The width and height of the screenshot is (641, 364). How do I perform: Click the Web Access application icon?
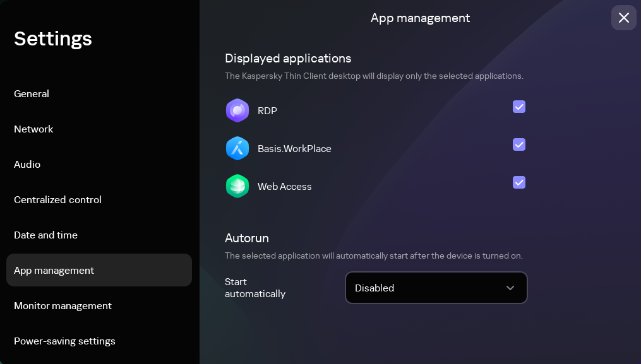pyautogui.click(x=237, y=186)
